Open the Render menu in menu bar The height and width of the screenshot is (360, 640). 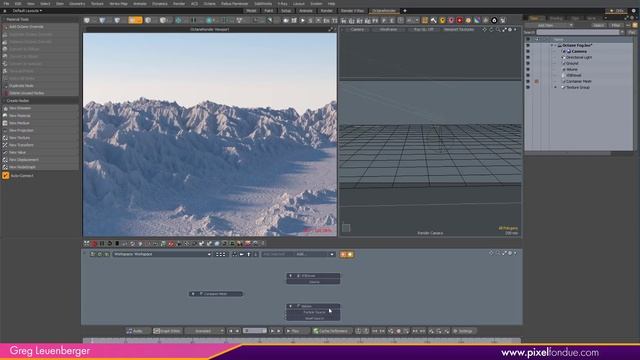pos(179,3)
